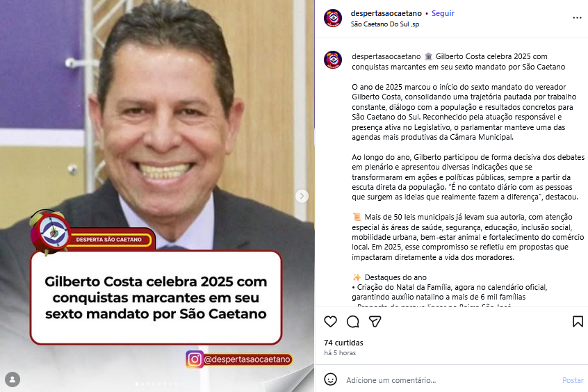
Task: Submit comment with Postar button
Action: (573, 380)
